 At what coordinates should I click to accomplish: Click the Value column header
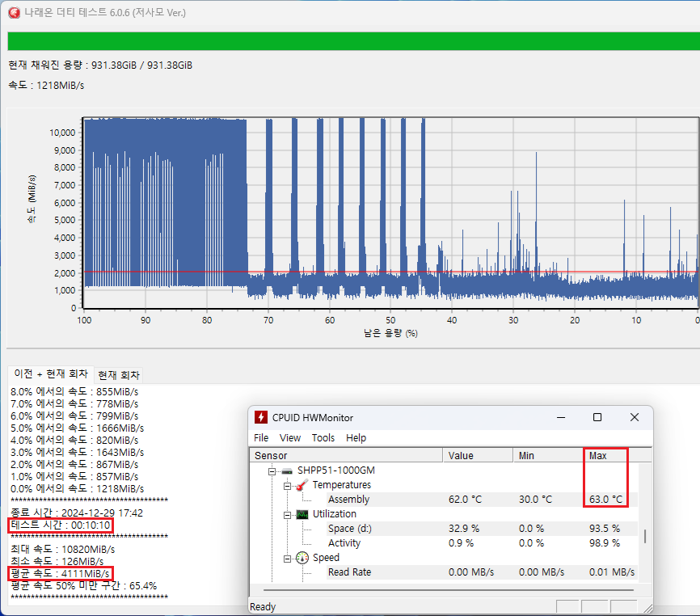479,455
